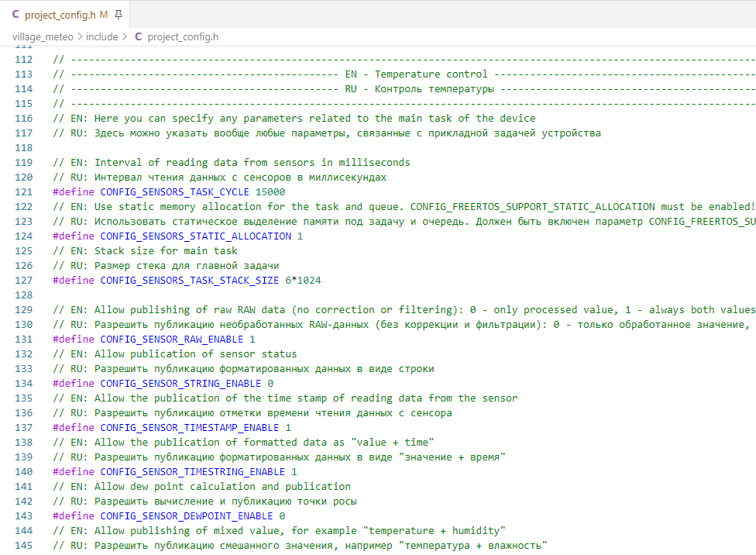Click CONFIG_SENSOR_STRING_ENABLE macro name
The width and height of the screenshot is (756, 555).
click(180, 384)
